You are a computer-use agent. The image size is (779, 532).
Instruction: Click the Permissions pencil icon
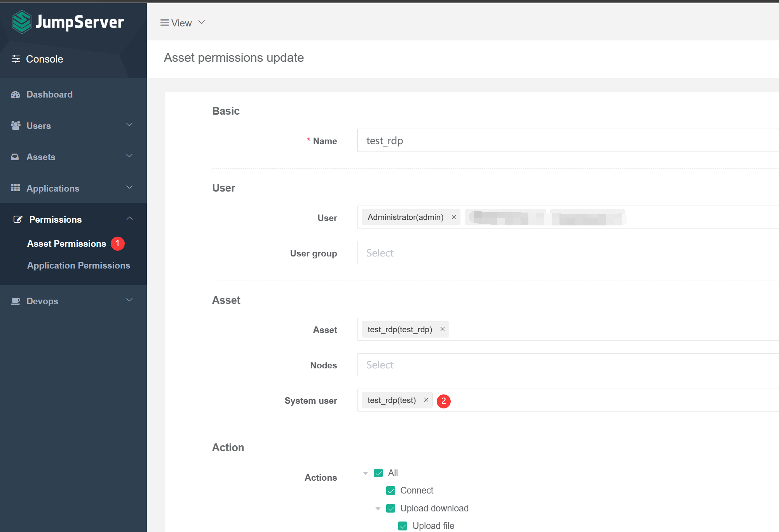pos(18,219)
